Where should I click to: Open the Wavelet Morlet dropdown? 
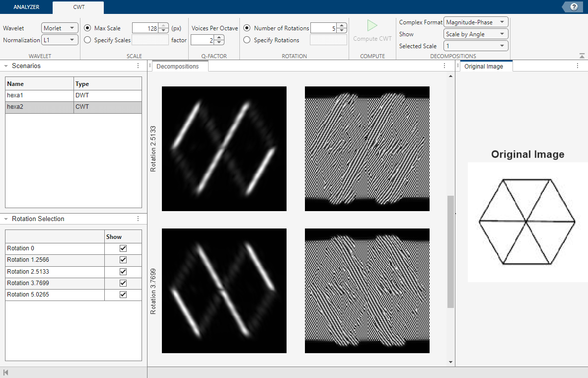tap(60, 28)
